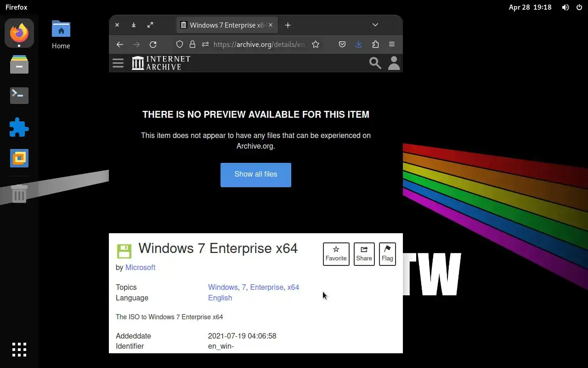Image resolution: width=588 pixels, height=368 pixels.
Task: Open the Firefox application menu
Action: click(392, 44)
